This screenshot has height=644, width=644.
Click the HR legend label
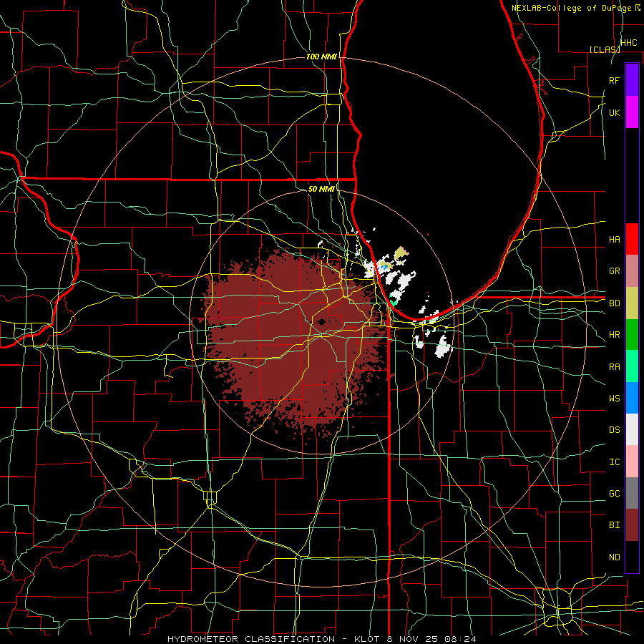pyautogui.click(x=615, y=335)
